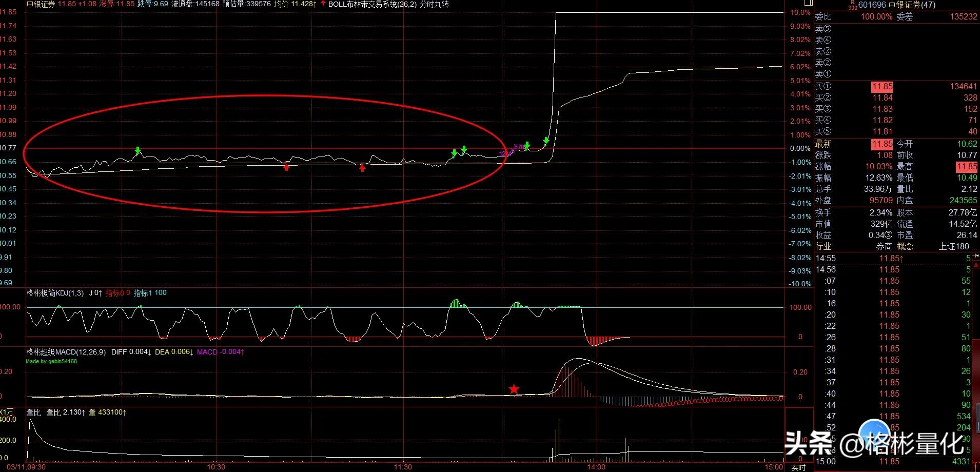The image size is (980, 472).
Task: Click the second red signal arrow on the price line
Action: click(x=362, y=167)
